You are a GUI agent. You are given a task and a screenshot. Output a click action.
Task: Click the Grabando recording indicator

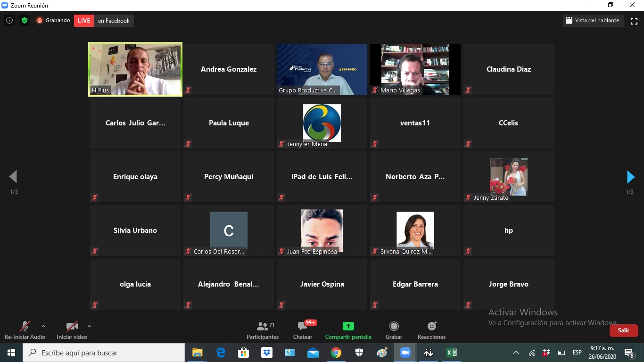point(53,21)
